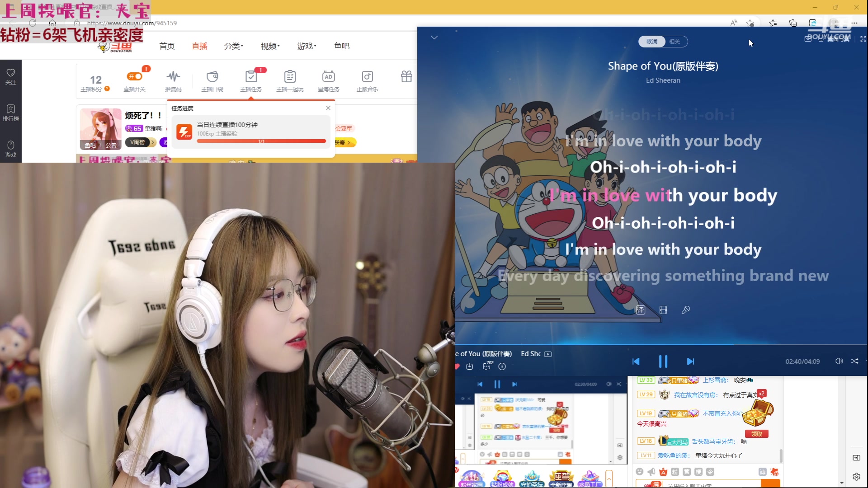
Task: Go to 首页 in Douyu navigation
Action: coord(167,46)
